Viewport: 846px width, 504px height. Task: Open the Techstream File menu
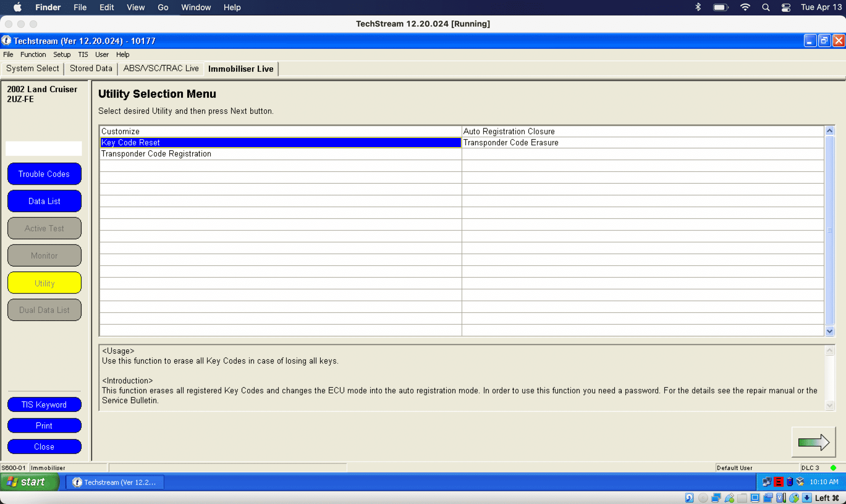pos(8,54)
